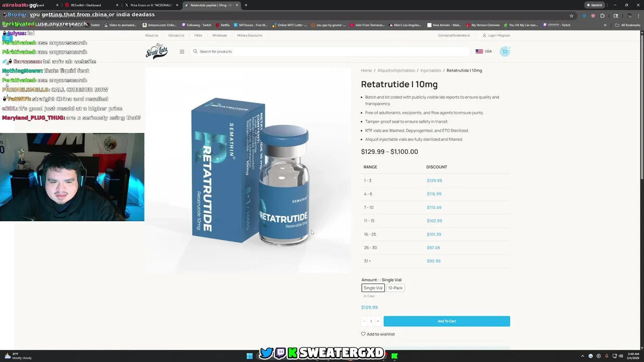Open the Windows Start button
The width and height of the screenshot is (644, 362).
[x=250, y=356]
